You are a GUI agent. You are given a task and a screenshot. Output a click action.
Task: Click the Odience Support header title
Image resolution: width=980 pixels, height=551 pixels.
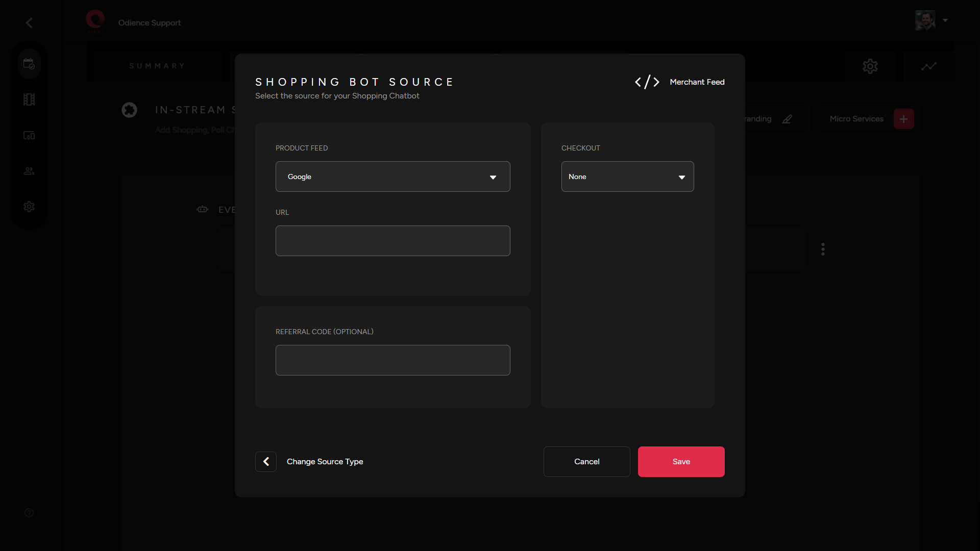[x=149, y=22]
